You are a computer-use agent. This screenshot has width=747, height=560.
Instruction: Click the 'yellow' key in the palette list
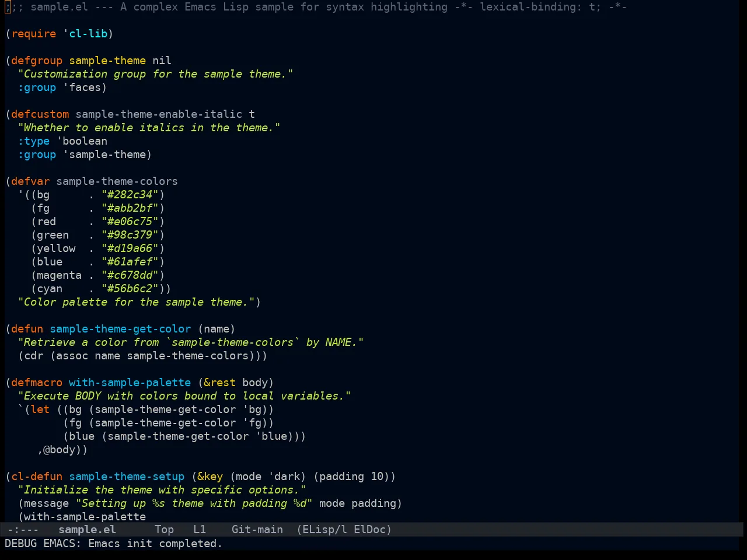click(57, 249)
